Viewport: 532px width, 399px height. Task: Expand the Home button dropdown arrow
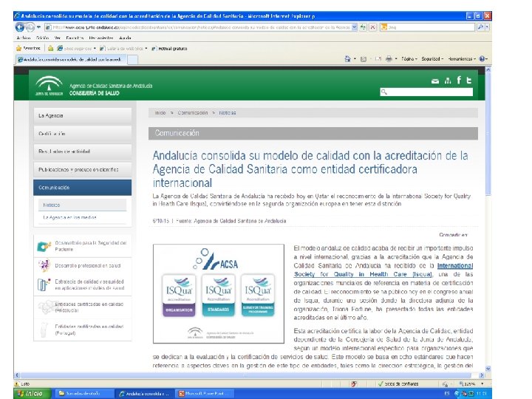[x=355, y=59]
